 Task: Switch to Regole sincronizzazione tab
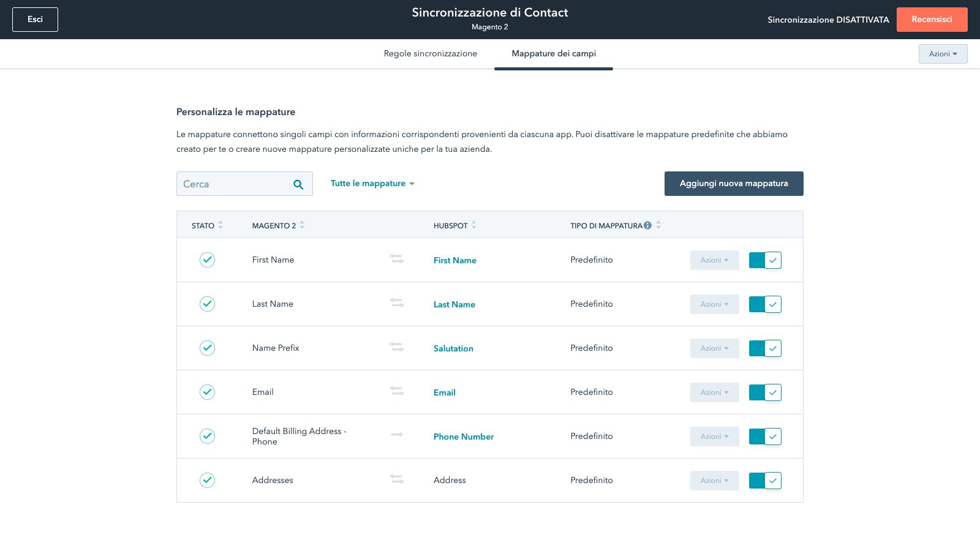pyautogui.click(x=431, y=54)
